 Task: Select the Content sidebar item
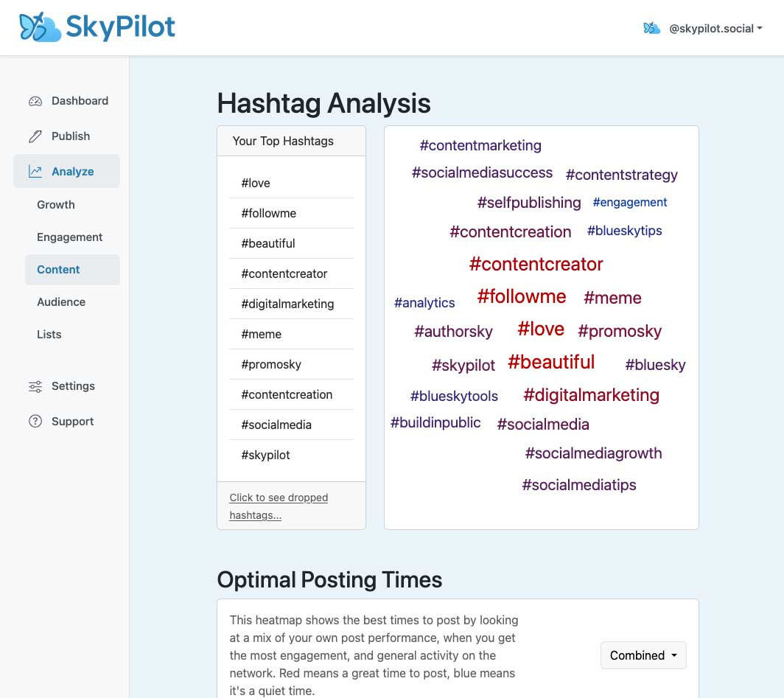(58, 270)
